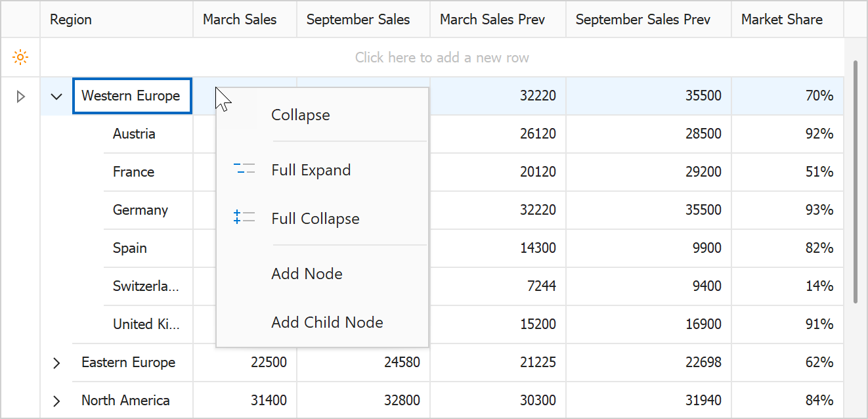Select the Austria tree row

[x=134, y=134]
